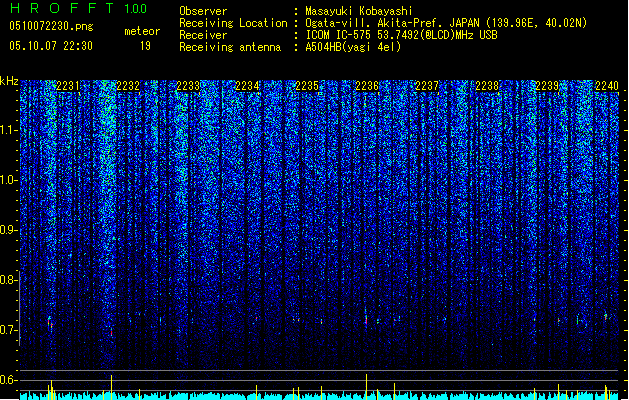Click the kHz axis unit label
Image resolution: width=629 pixels, height=400 pixels.
[9, 81]
